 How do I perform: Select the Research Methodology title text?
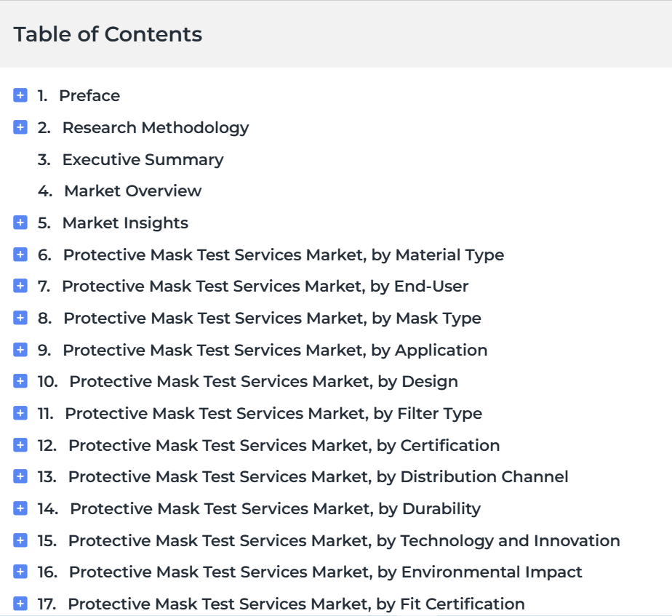pyautogui.click(x=156, y=128)
